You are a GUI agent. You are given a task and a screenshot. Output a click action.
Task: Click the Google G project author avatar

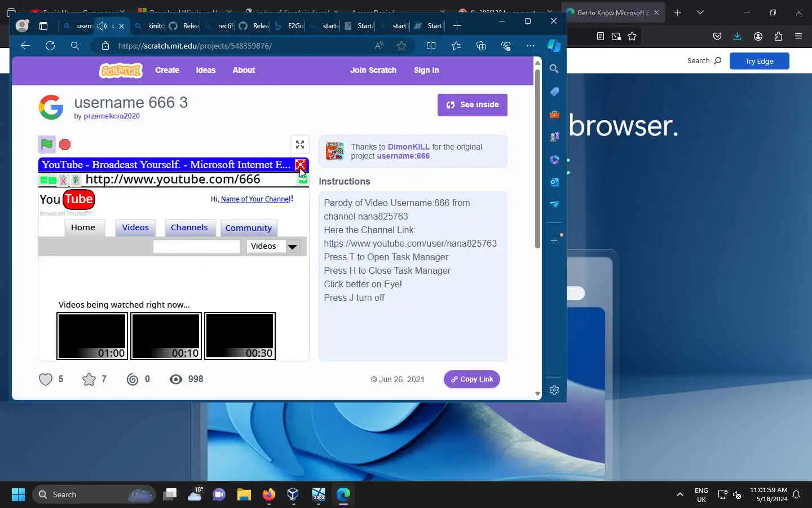point(51,107)
